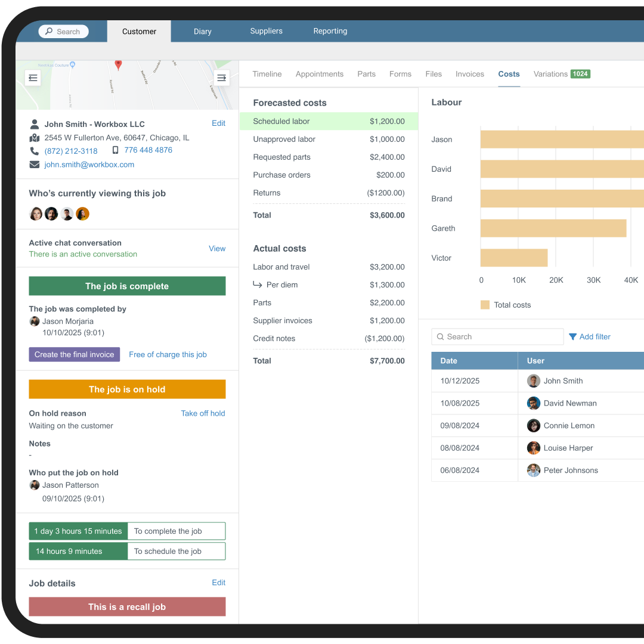This screenshot has height=644, width=644.
Task: Click the location icon beside the Fullerton address
Action: point(34,137)
